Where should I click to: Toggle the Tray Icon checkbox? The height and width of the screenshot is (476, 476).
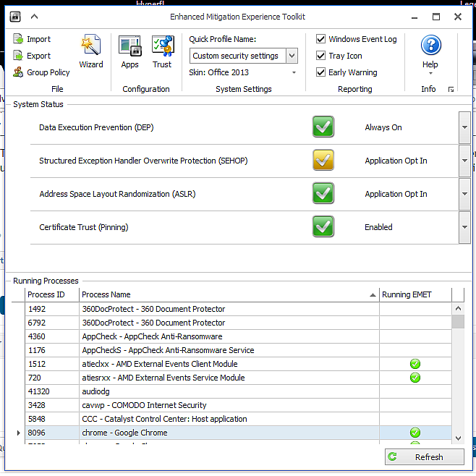320,56
